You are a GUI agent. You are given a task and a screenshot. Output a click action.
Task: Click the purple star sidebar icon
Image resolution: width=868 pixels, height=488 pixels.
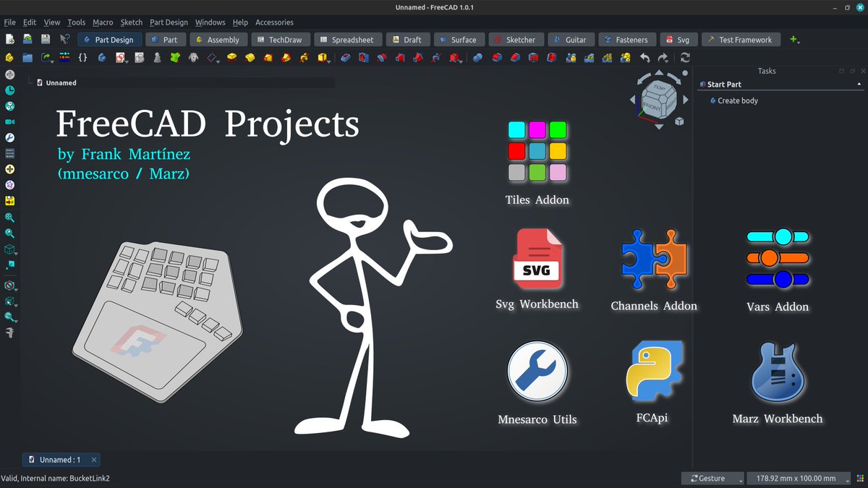point(10,185)
